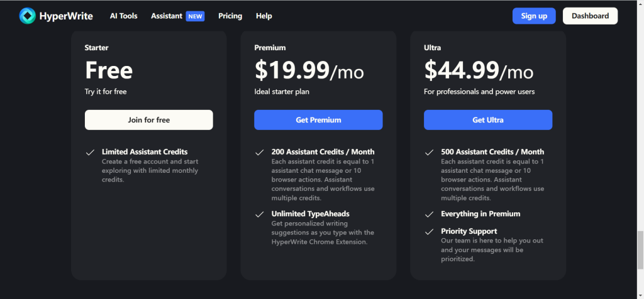
Task: Click the NEW badge beside Assistant
Action: point(195,16)
